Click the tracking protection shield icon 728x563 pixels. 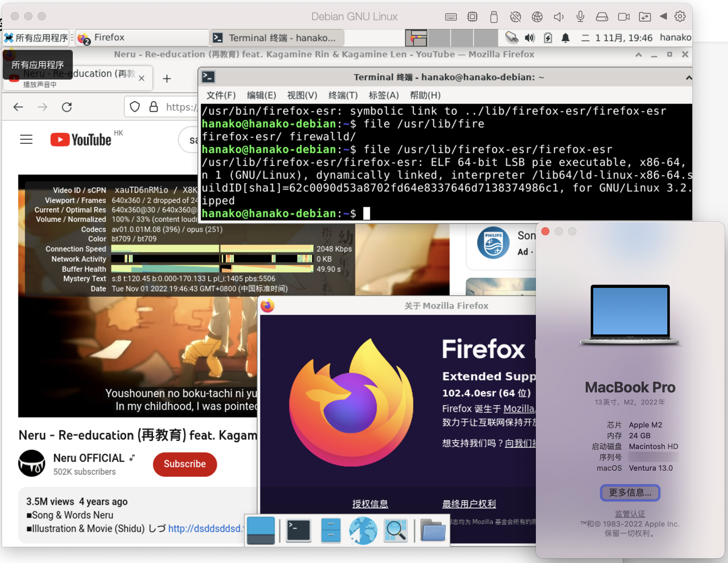(135, 107)
